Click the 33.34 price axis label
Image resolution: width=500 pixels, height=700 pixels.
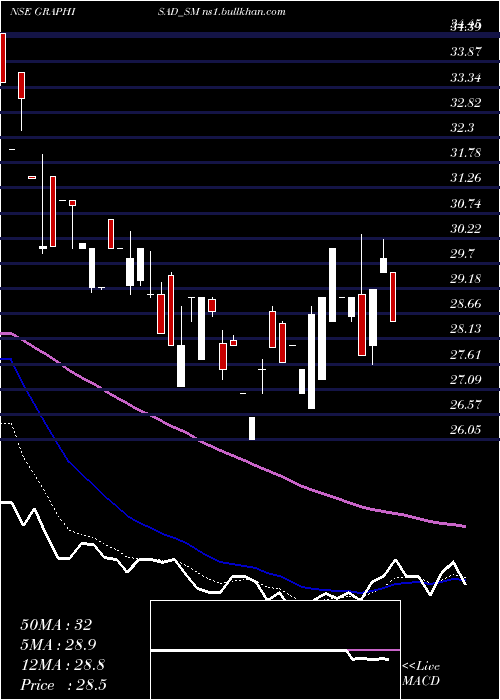point(466,78)
